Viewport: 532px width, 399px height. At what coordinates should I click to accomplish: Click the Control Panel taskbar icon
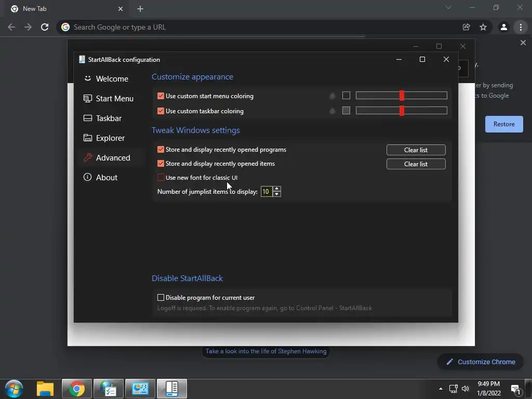(x=140, y=389)
